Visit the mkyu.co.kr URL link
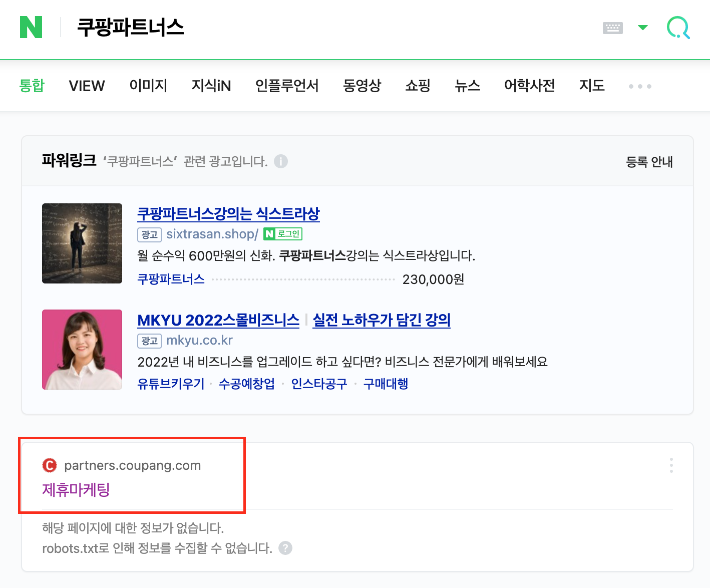Image resolution: width=710 pixels, height=588 pixels. click(x=199, y=340)
